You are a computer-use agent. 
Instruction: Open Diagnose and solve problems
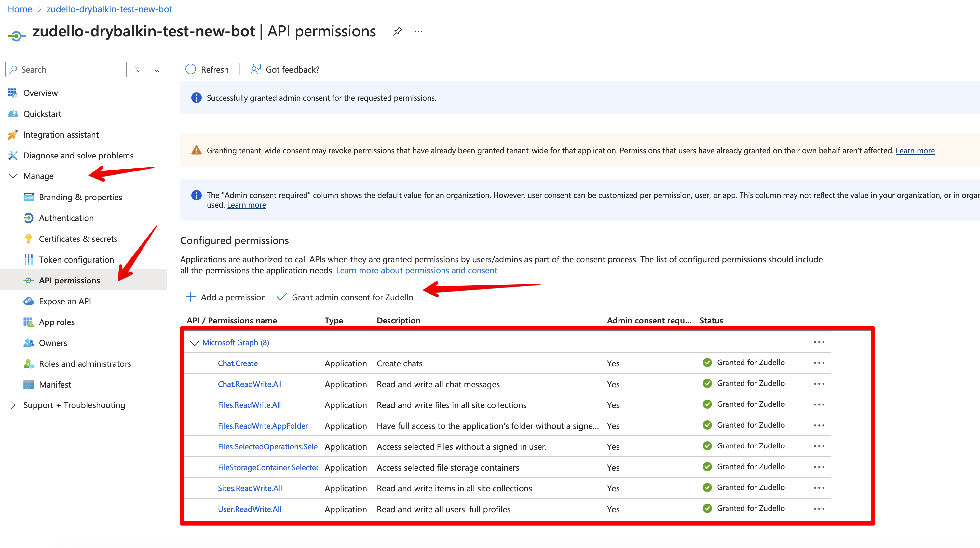point(78,155)
